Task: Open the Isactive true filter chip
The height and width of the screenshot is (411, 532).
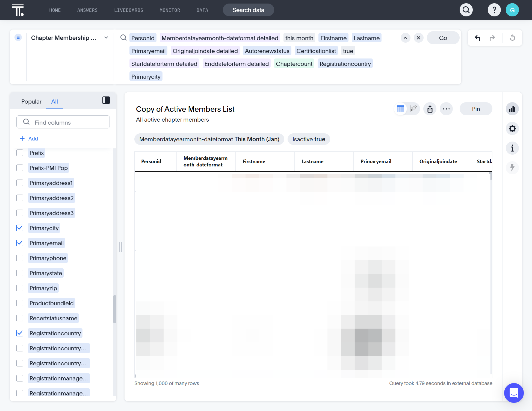Action: [309, 139]
